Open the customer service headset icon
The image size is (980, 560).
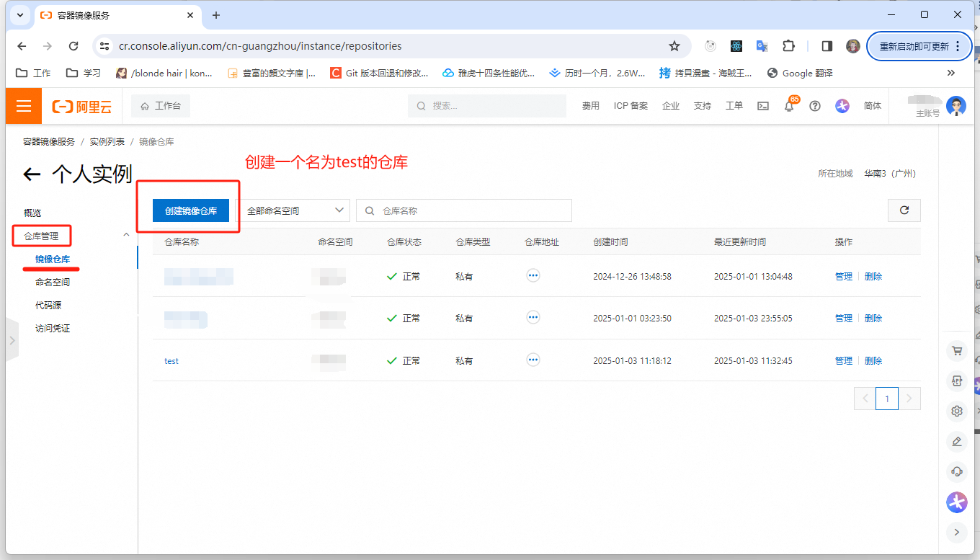[957, 471]
